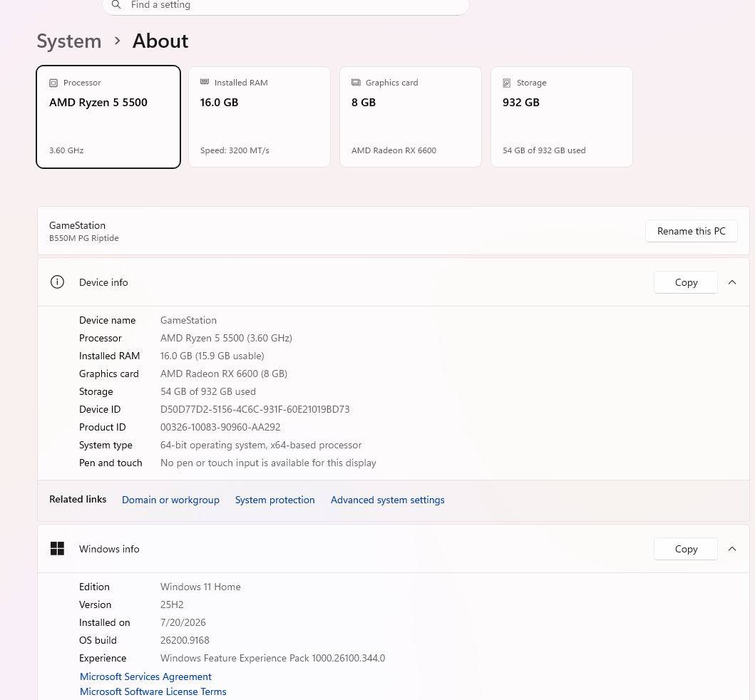Go back to System in breadcrumb
This screenshot has height=700, width=755.
(x=69, y=41)
